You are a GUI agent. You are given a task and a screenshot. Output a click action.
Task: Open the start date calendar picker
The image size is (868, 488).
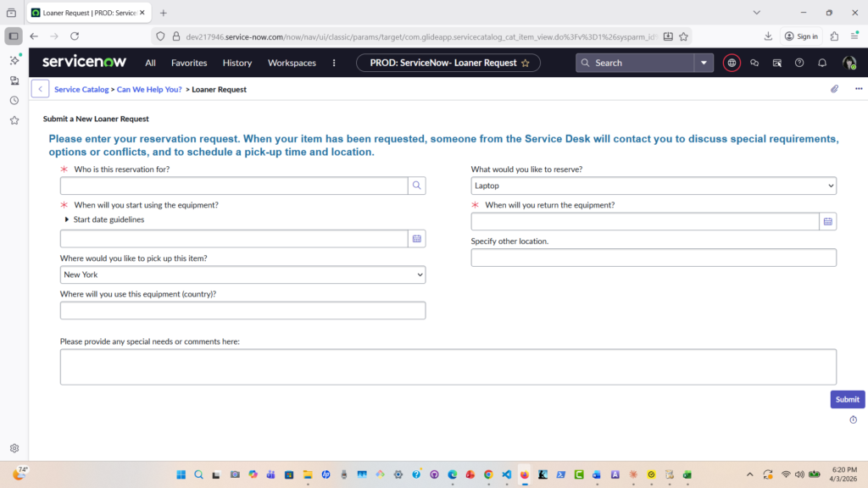coord(416,239)
